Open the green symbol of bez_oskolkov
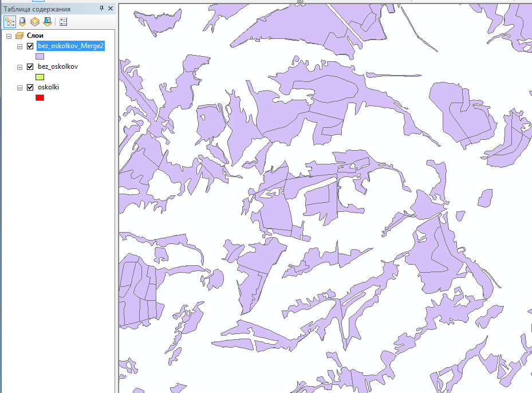The width and height of the screenshot is (532, 393). pyautogui.click(x=40, y=77)
